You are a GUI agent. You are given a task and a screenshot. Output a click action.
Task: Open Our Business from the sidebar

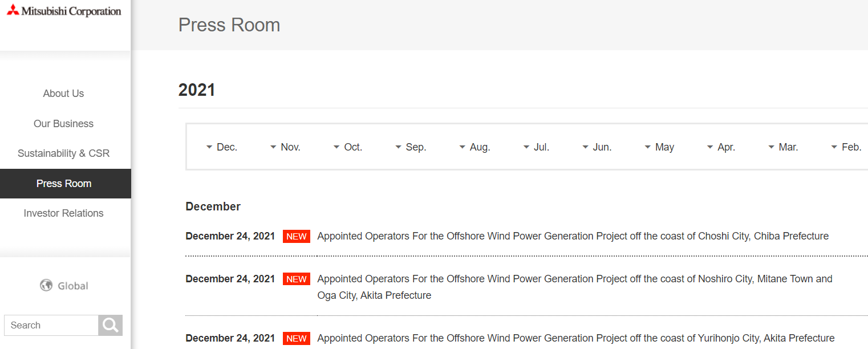click(63, 124)
